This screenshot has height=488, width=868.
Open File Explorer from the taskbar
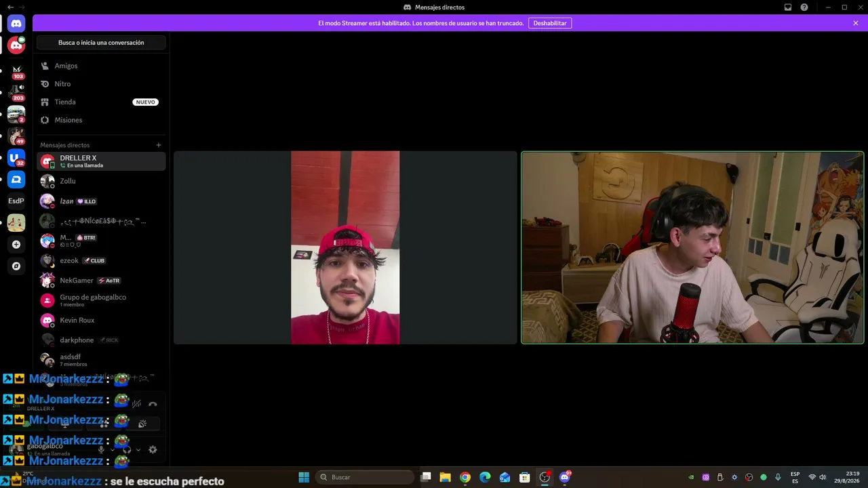(445, 477)
